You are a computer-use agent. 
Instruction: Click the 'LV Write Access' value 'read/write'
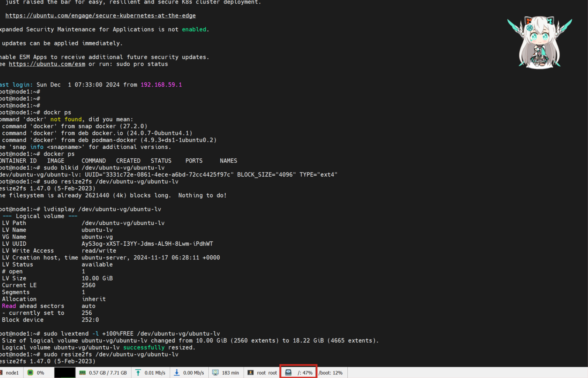(x=99, y=251)
